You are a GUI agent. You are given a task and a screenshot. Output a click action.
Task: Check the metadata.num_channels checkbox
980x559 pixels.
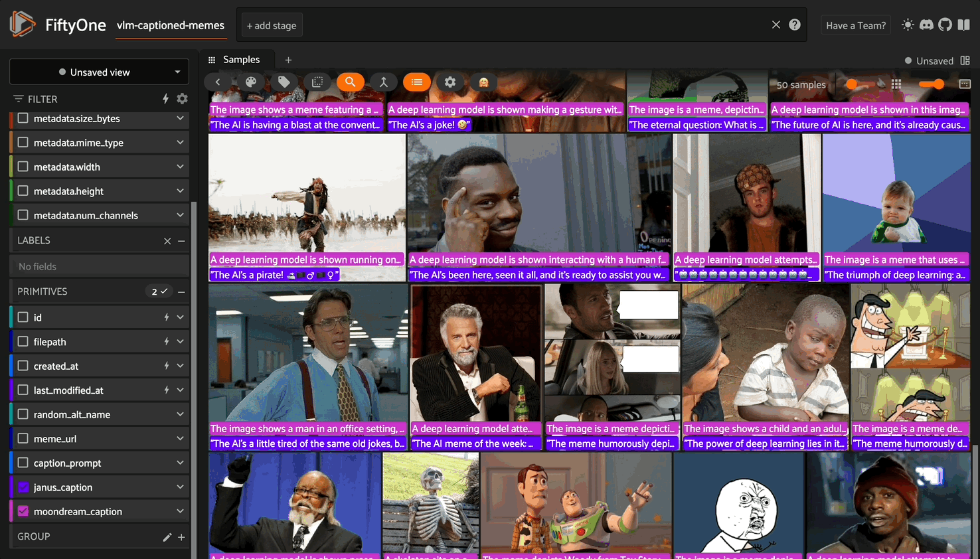click(23, 215)
